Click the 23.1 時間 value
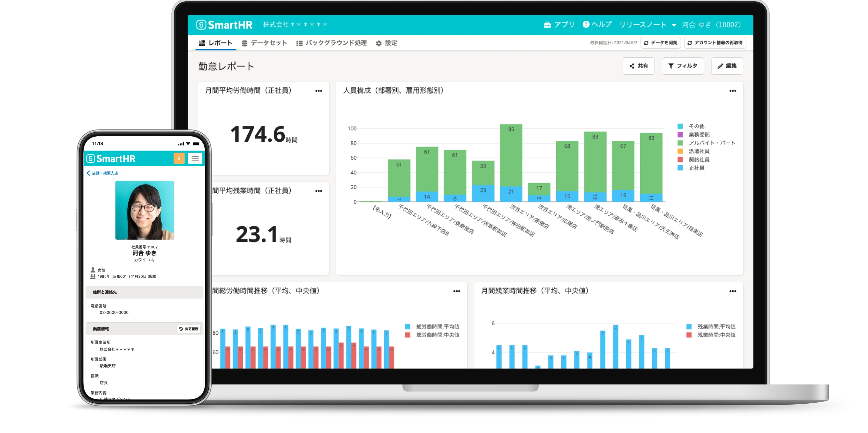Screen dimensions: 868x433 click(x=264, y=235)
